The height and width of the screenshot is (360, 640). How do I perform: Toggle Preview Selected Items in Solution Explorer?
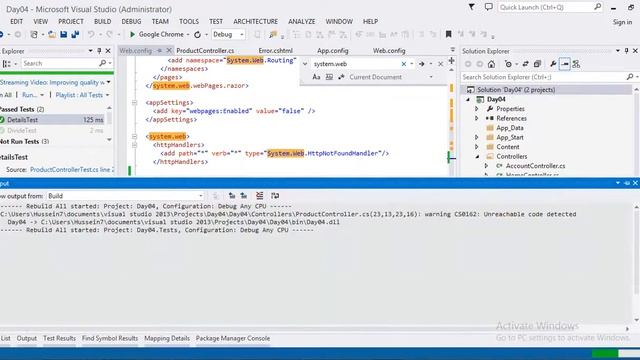click(564, 64)
